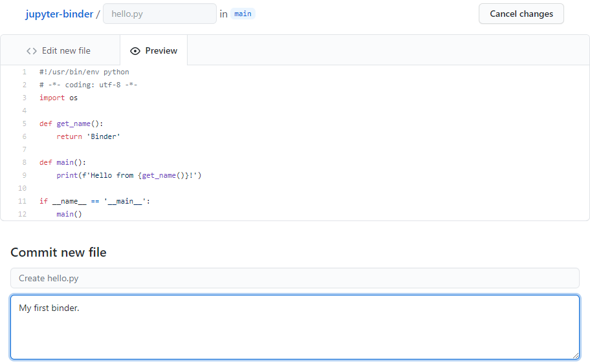Click line number 9 in the gutter
Viewport: 590px width, 364px height.
pyautogui.click(x=24, y=175)
